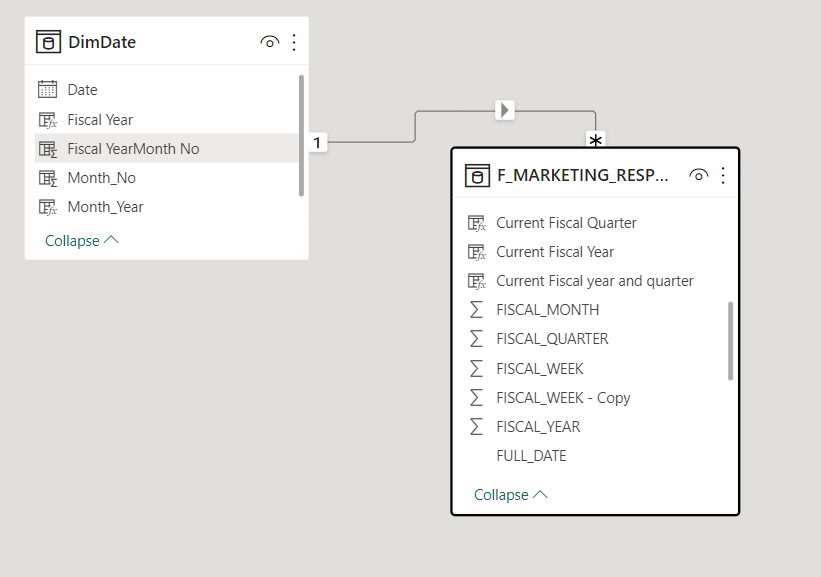Click sigma icon beside FISCAL_WEEK

(476, 369)
